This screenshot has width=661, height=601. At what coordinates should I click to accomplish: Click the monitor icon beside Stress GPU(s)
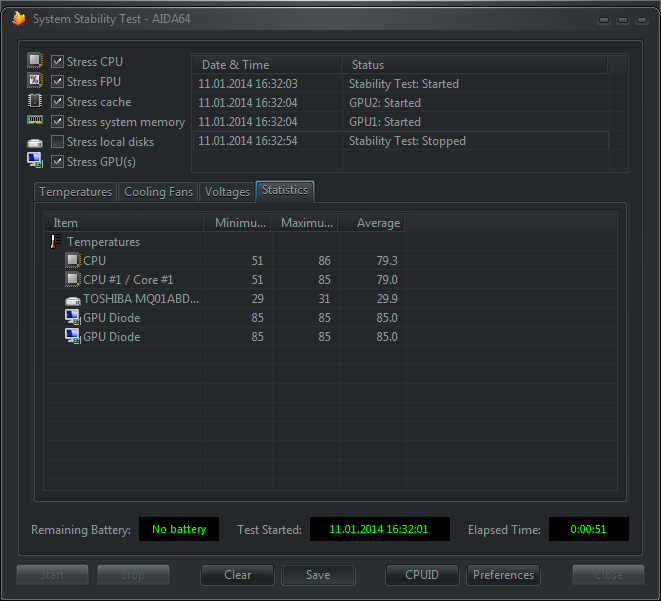click(35, 161)
